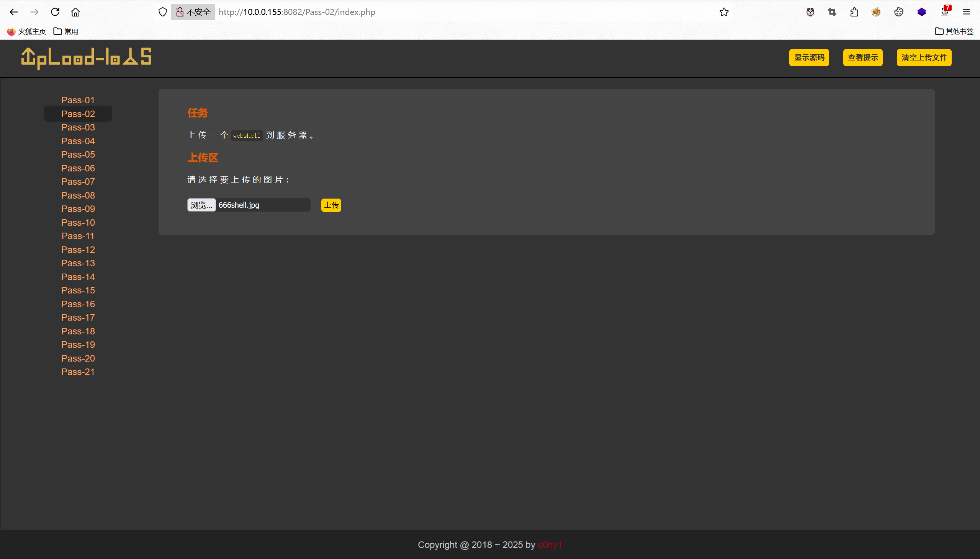This screenshot has height=559, width=980.
Task: Click the upload-labs logo
Action: click(86, 58)
